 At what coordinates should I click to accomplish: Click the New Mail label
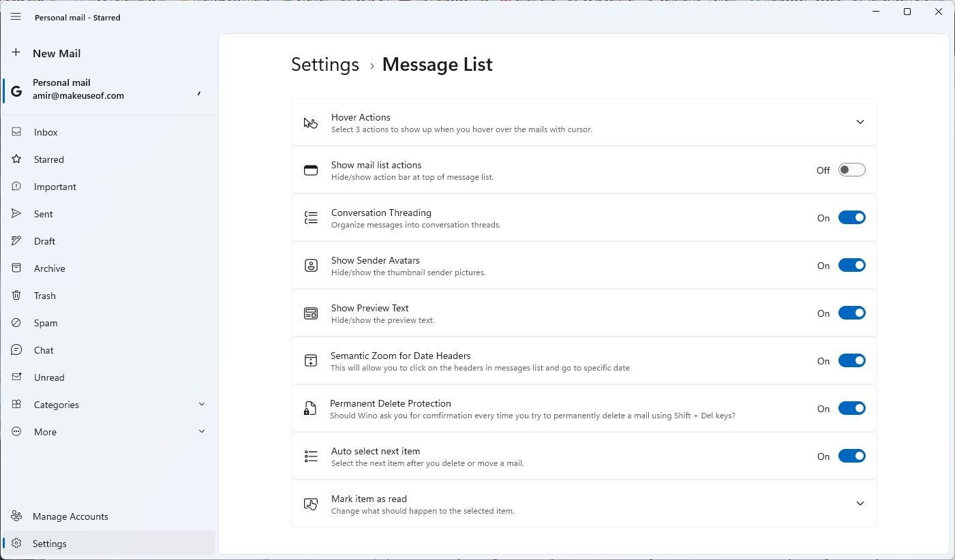tap(57, 53)
